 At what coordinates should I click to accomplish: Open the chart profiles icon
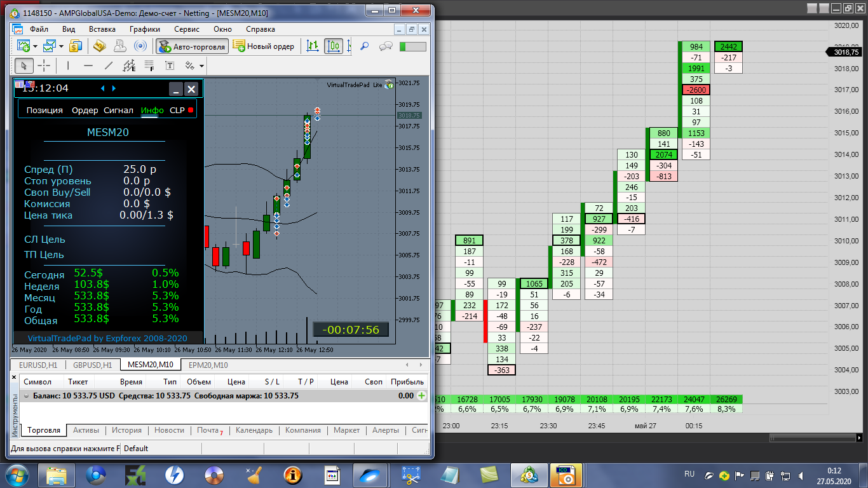[50, 46]
